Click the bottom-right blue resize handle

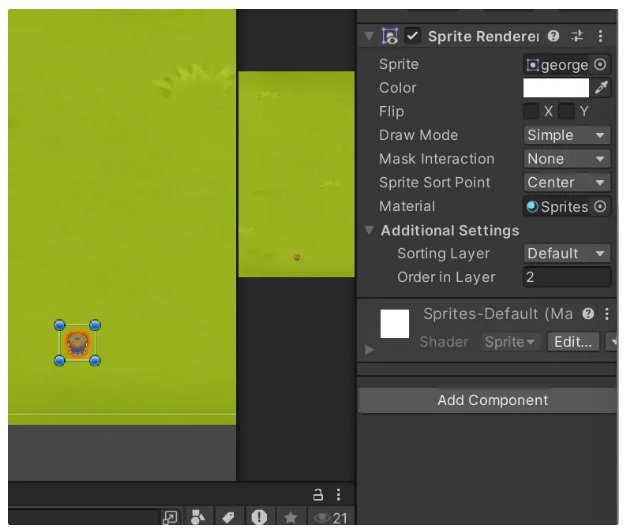pos(95,361)
